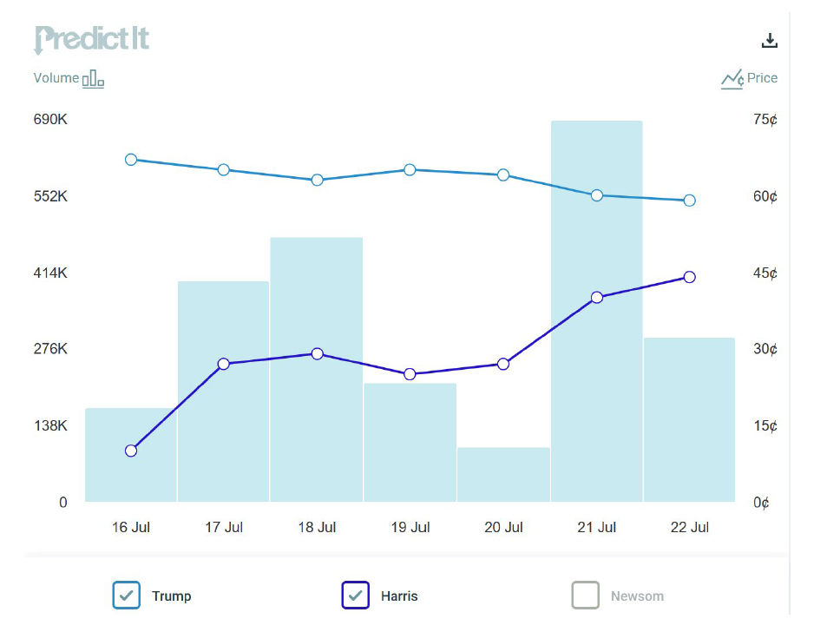
Task: Uncheck the Harris checkbox
Action: [356, 596]
